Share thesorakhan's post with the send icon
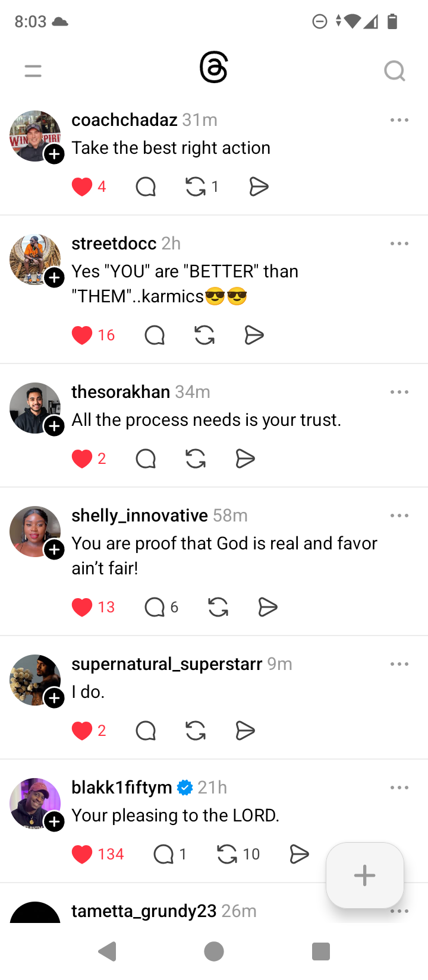 click(246, 459)
